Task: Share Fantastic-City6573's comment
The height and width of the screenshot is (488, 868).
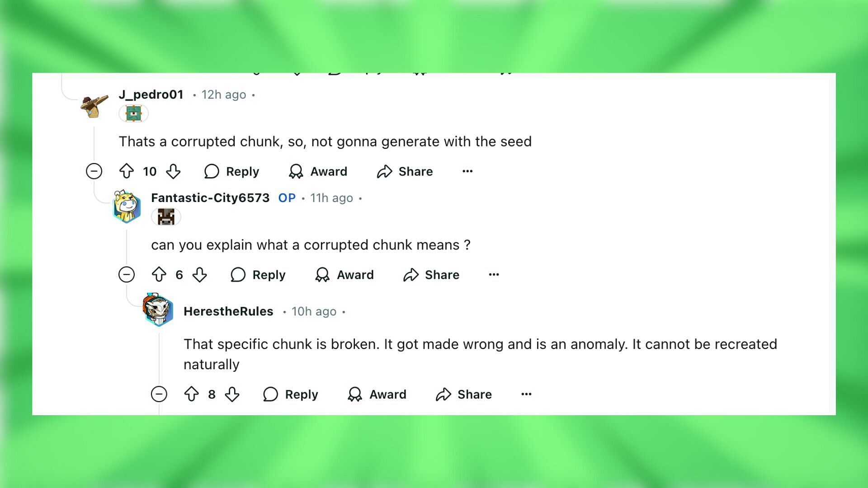Action: (x=431, y=275)
